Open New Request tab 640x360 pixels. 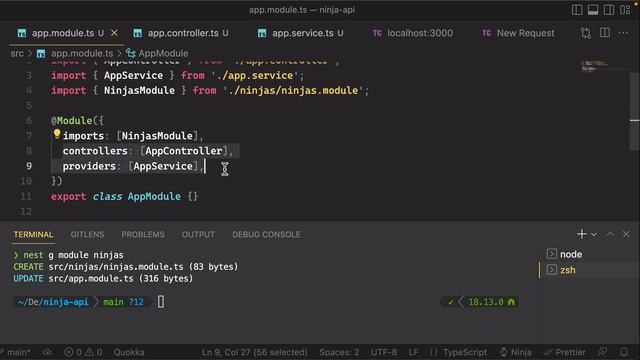tap(525, 33)
